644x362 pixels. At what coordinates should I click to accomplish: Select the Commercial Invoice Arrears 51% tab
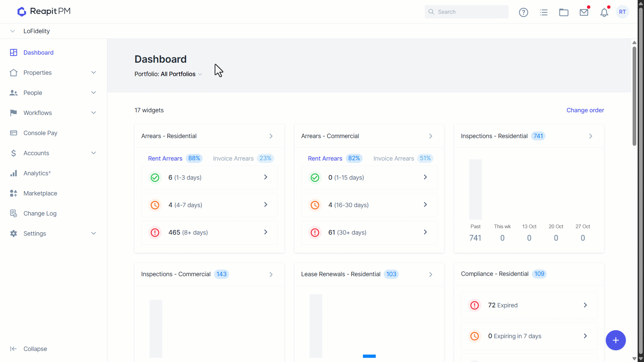point(403,158)
